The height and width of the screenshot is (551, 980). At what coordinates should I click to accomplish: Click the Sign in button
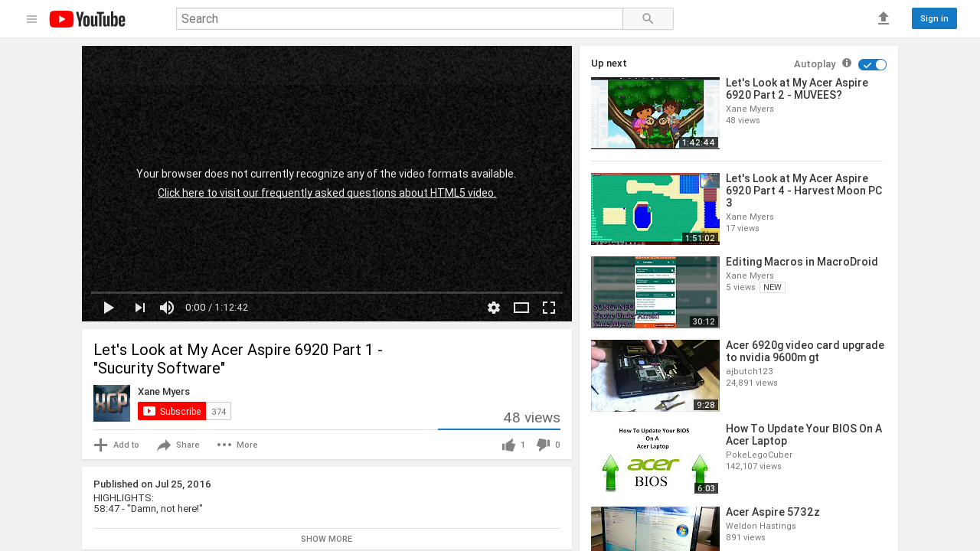(x=934, y=18)
